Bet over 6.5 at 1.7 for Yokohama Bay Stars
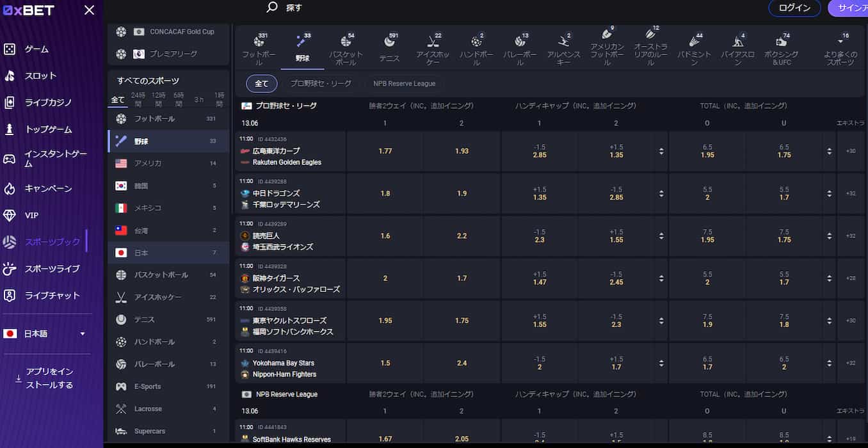Image resolution: width=868 pixels, height=448 pixels. tap(707, 363)
